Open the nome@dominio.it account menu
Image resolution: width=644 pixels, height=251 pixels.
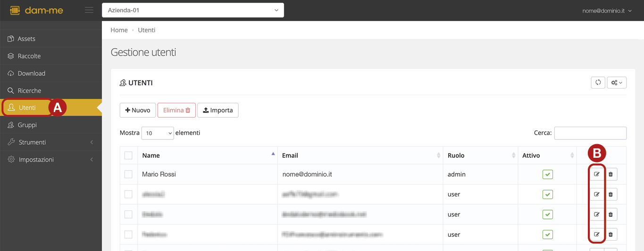[x=607, y=10]
